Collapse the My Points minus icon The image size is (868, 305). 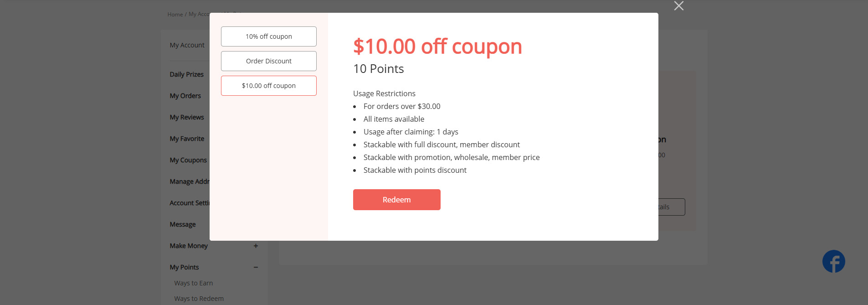pyautogui.click(x=256, y=267)
